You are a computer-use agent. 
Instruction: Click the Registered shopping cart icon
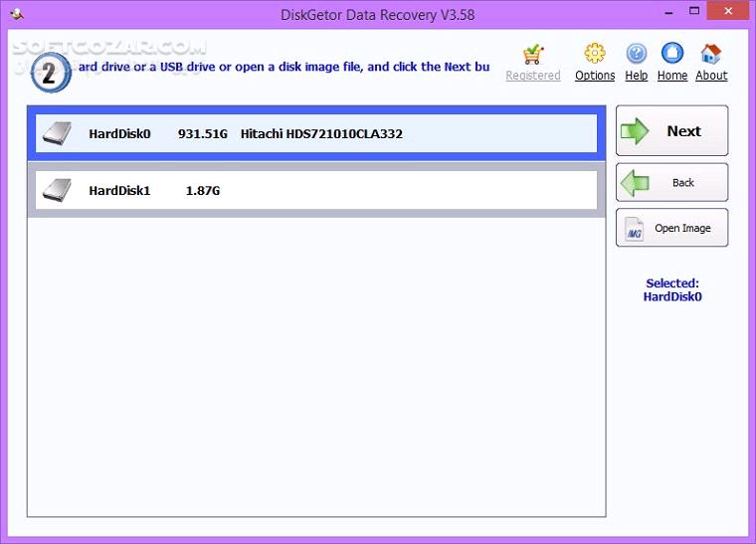[533, 55]
